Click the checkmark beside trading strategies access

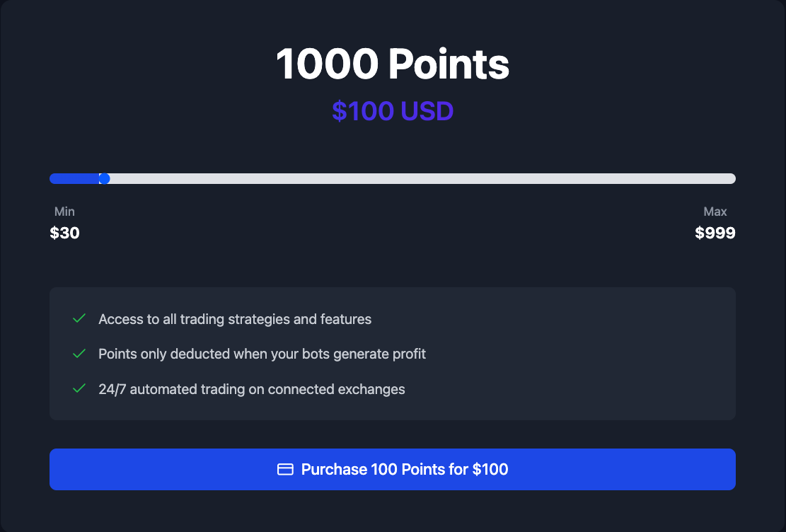pyautogui.click(x=79, y=319)
